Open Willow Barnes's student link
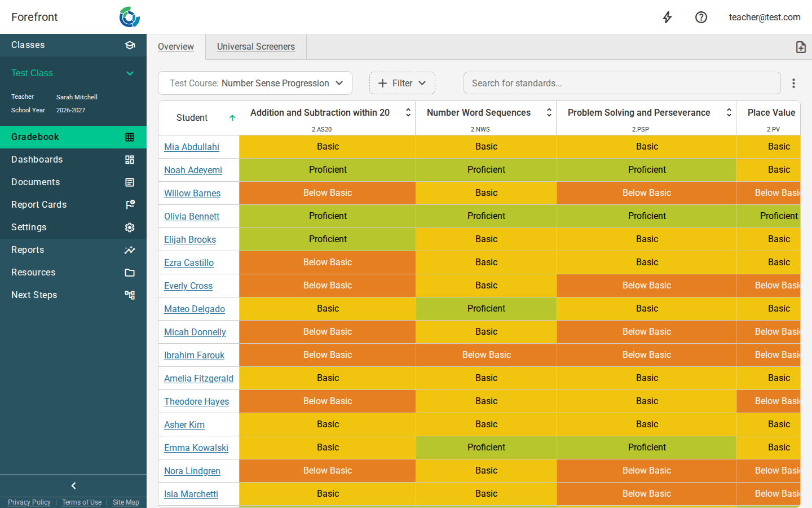 (192, 194)
